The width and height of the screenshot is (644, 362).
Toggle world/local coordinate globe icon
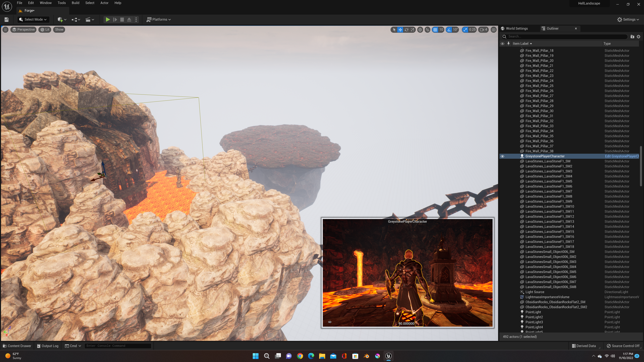pos(420,30)
